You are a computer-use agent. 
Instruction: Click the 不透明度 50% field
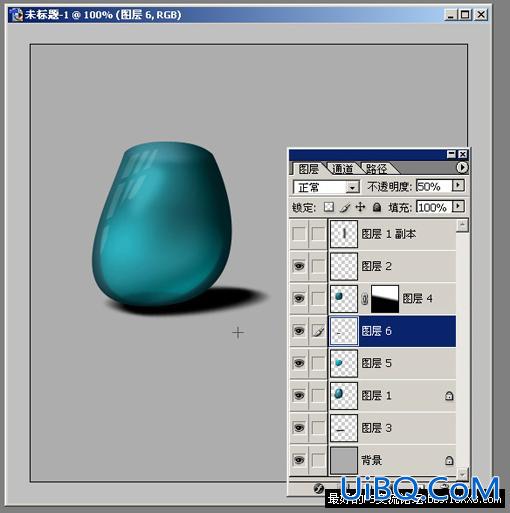434,186
